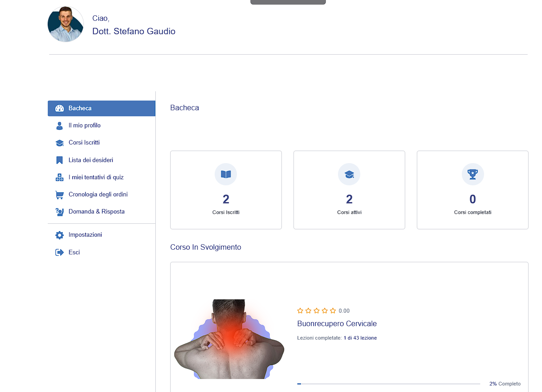Click the question person icon for Domanda & Risposta

tap(59, 212)
